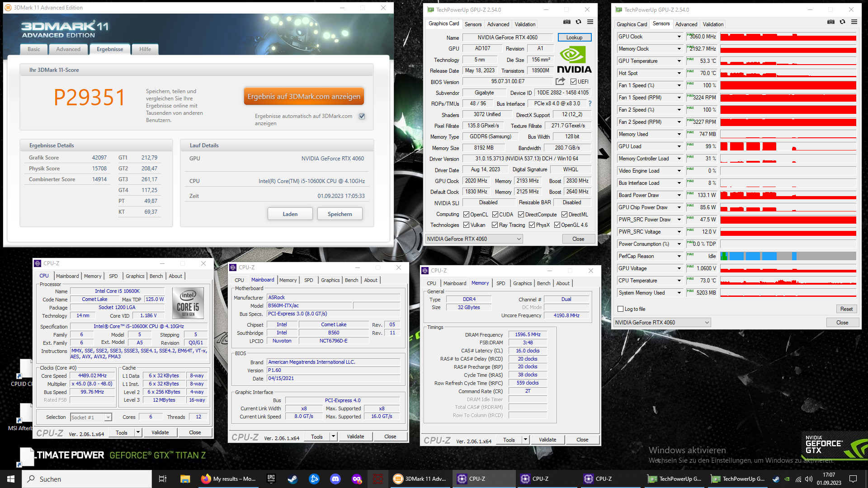868x488 pixels.
Task: Toggle the Vulkan checkbox
Action: click(467, 225)
